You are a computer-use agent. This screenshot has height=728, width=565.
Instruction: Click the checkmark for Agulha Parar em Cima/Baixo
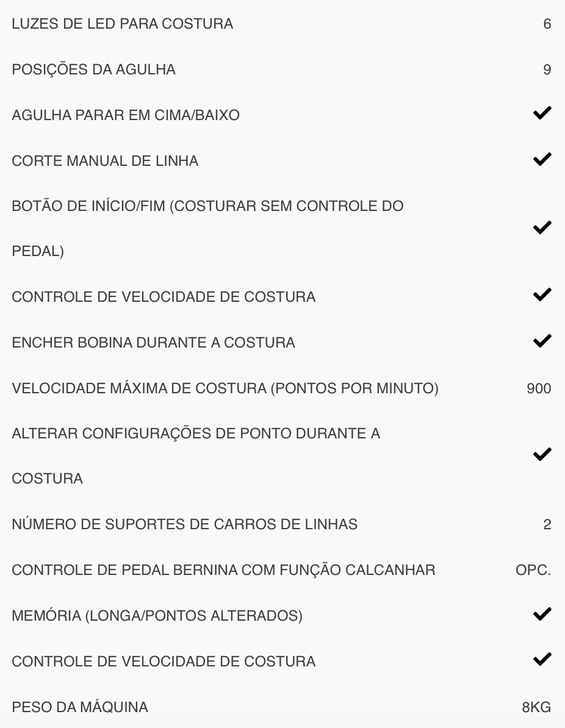tap(542, 113)
